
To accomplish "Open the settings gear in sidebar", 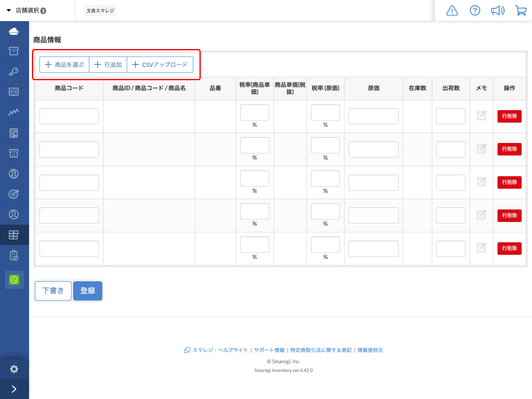I will (x=14, y=369).
